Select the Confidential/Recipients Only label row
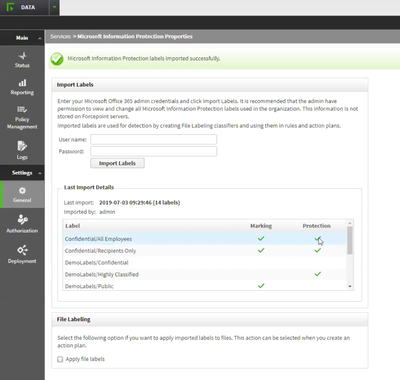Screen dimensions: 400x380 point(205,251)
